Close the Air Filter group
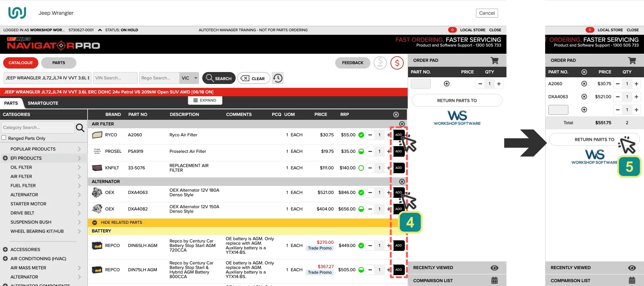 [402, 124]
